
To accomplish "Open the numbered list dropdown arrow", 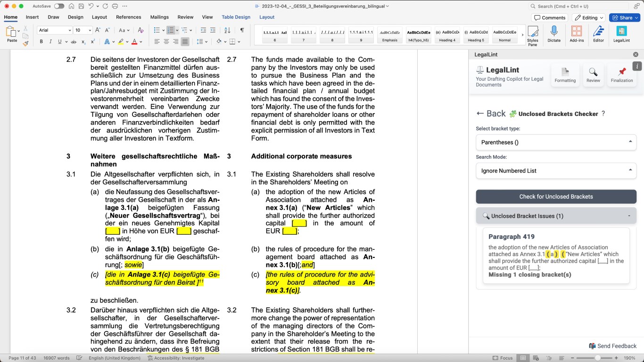I will pyautogui.click(x=177, y=30).
